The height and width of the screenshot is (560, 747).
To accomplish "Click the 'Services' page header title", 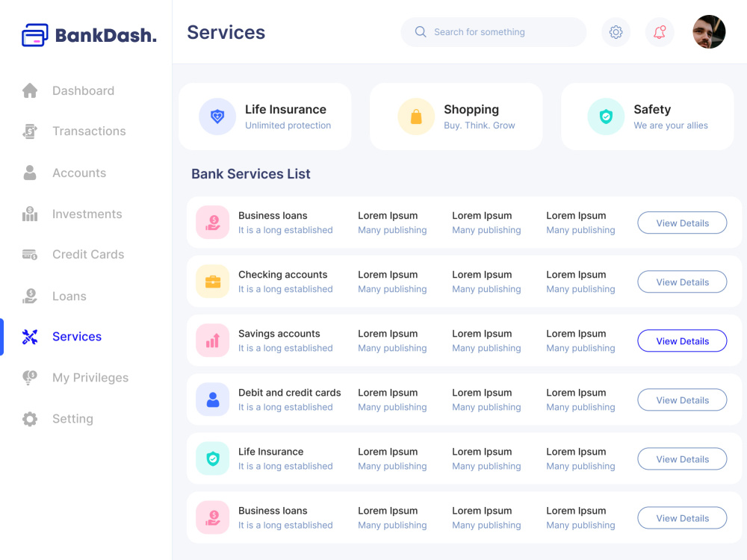I will point(226,32).
